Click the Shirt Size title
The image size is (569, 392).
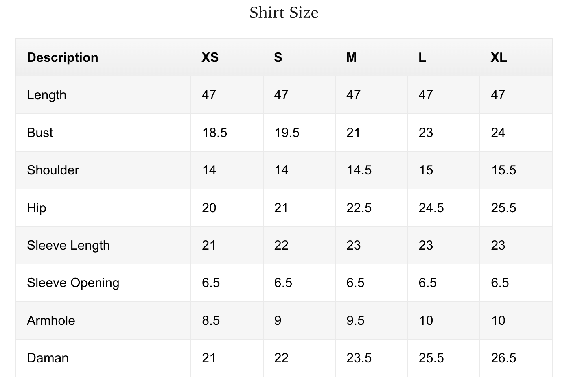[x=284, y=13]
